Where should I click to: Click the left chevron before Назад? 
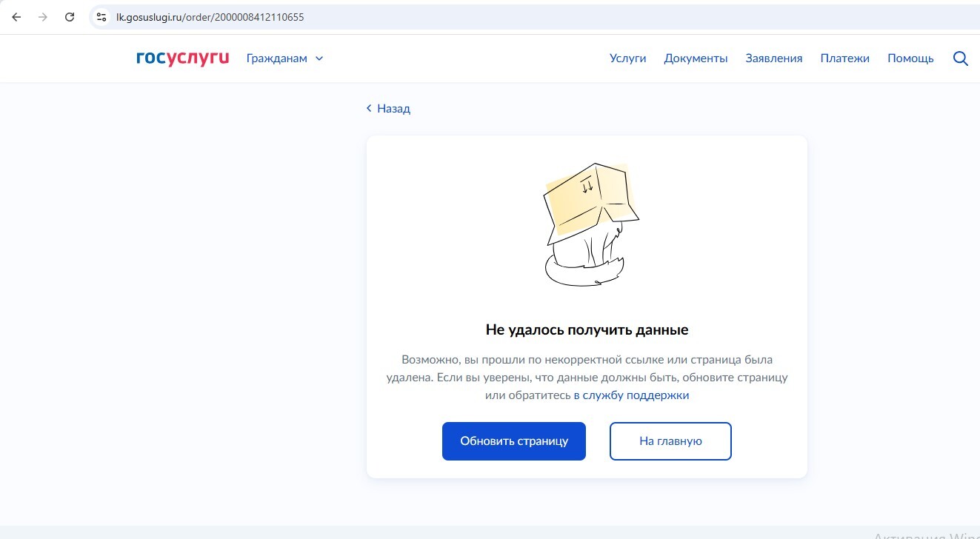coord(369,109)
